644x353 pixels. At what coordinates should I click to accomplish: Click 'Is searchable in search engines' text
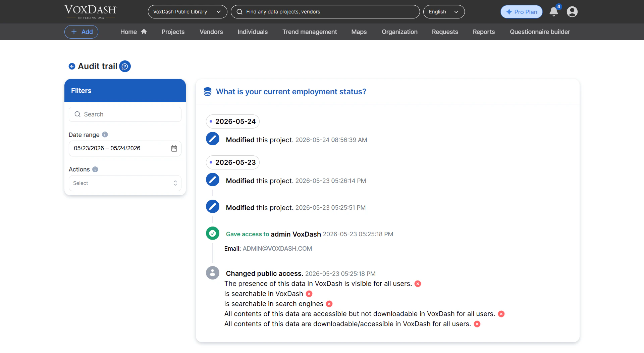(x=274, y=304)
